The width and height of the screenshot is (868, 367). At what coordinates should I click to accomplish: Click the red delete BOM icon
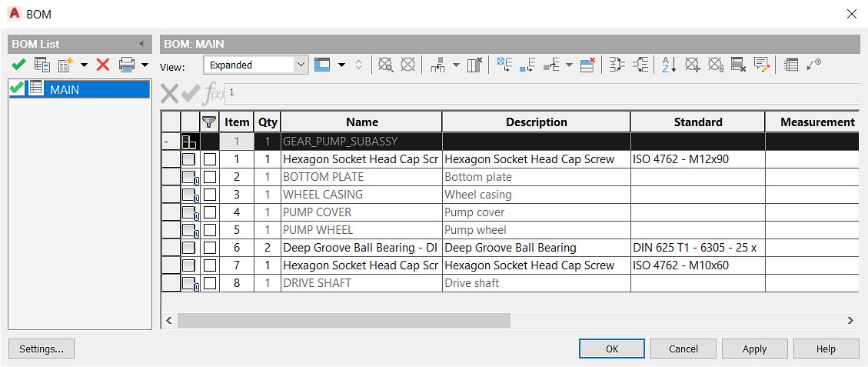click(103, 65)
